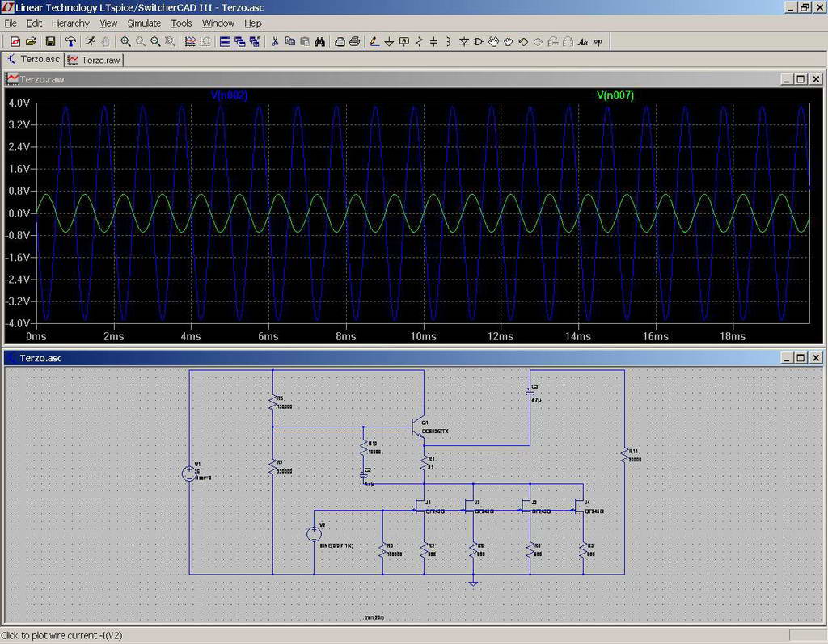Click the Print Setup icon
The height and width of the screenshot is (644, 828).
coord(340,42)
